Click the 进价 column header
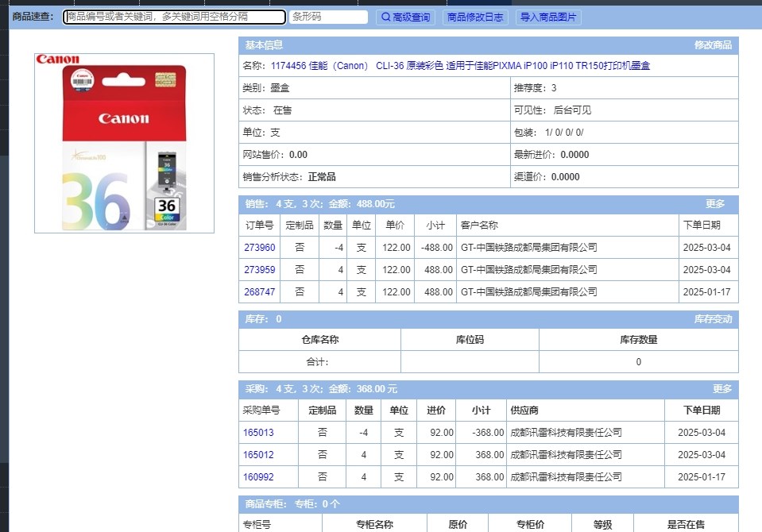 (436, 411)
